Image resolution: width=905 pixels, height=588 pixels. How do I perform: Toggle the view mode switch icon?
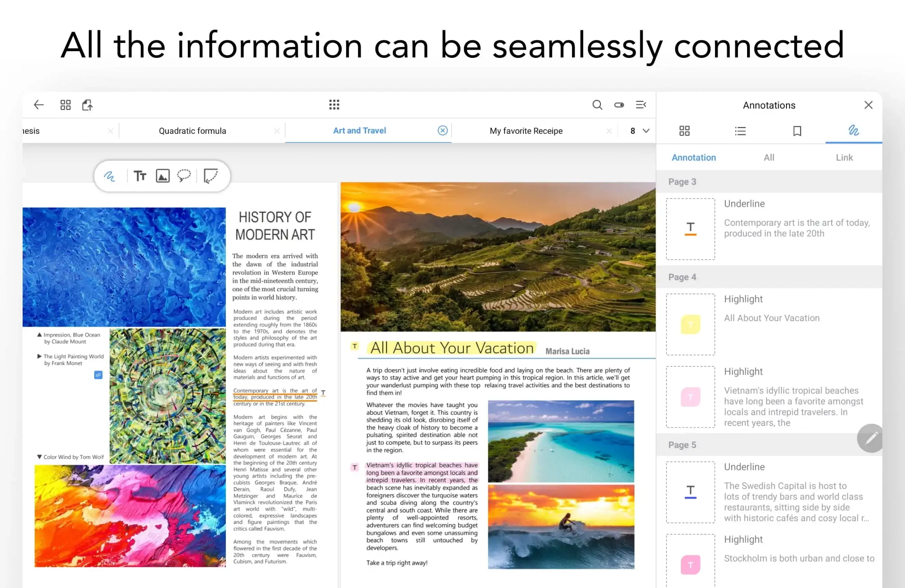pyautogui.click(x=619, y=105)
